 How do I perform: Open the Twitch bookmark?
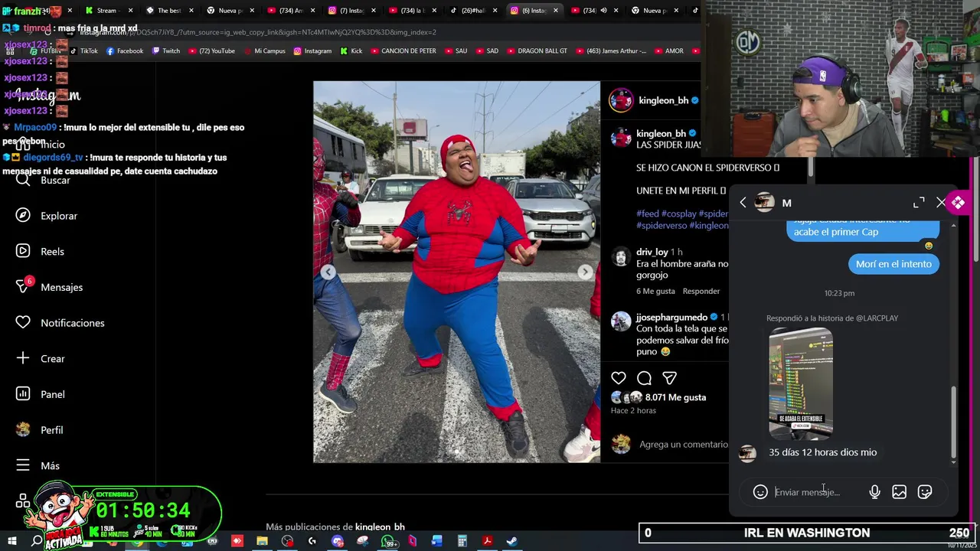166,51
